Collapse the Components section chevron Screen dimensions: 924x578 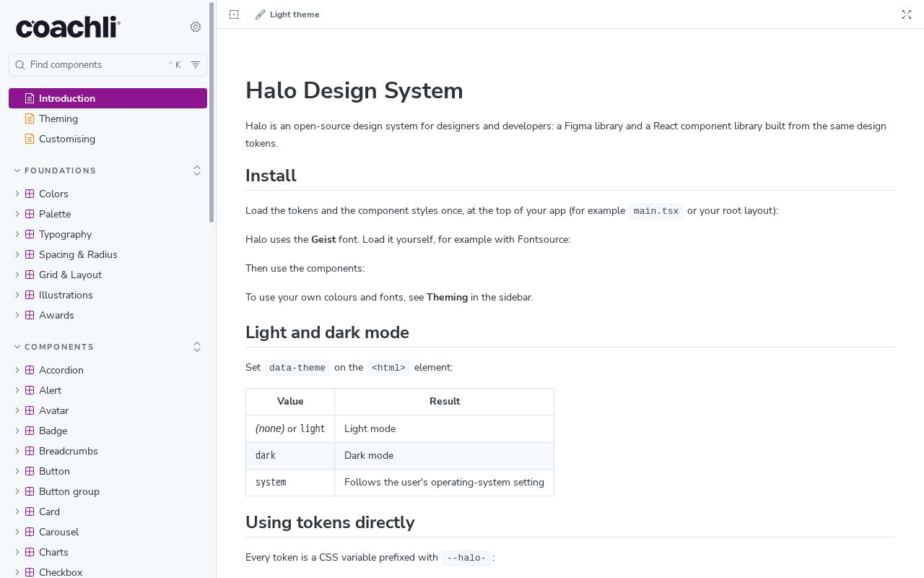(18, 347)
